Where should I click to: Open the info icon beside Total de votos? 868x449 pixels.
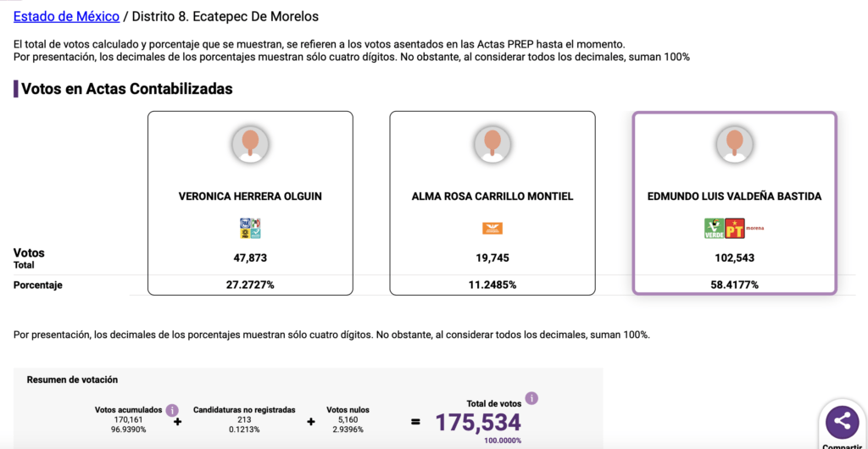point(531,398)
